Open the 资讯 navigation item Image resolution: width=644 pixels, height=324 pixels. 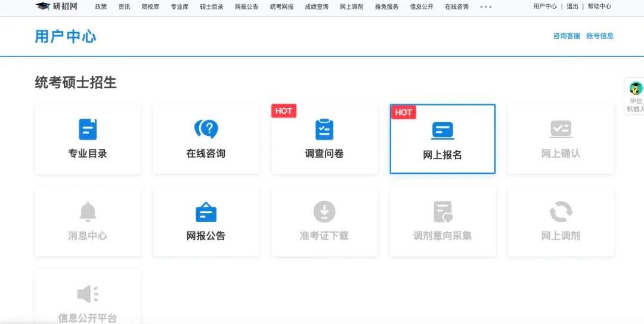click(125, 7)
